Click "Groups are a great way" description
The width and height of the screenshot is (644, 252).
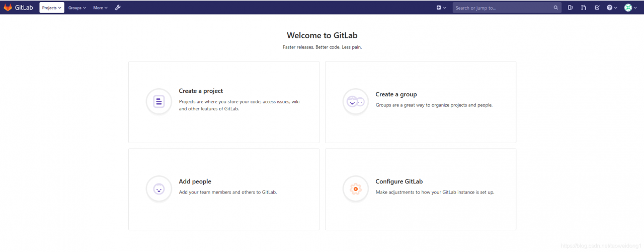(434, 105)
